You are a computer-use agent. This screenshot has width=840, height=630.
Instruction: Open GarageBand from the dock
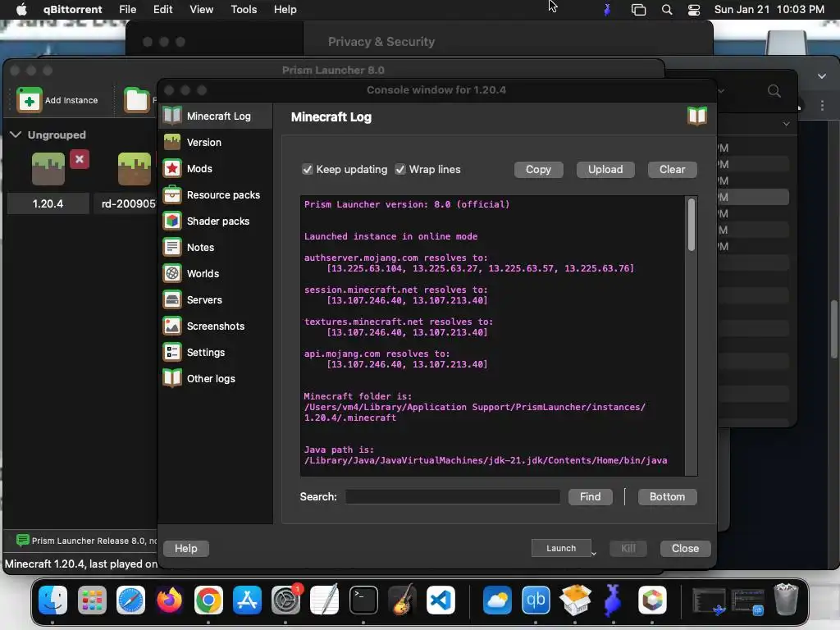(x=402, y=600)
